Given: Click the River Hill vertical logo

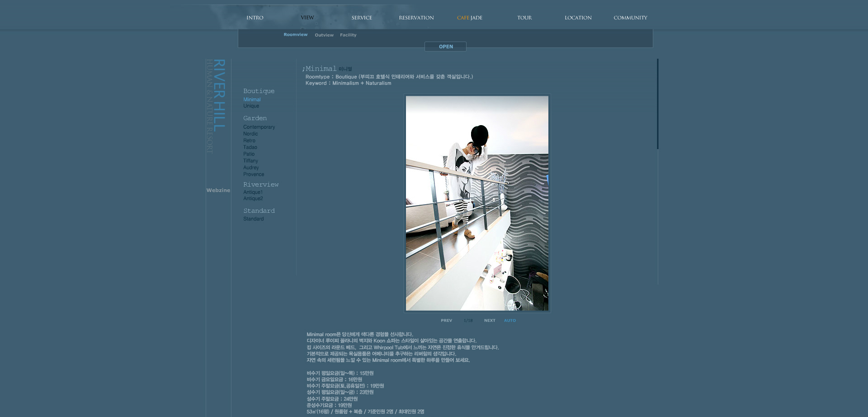Looking at the screenshot, I should (216, 106).
